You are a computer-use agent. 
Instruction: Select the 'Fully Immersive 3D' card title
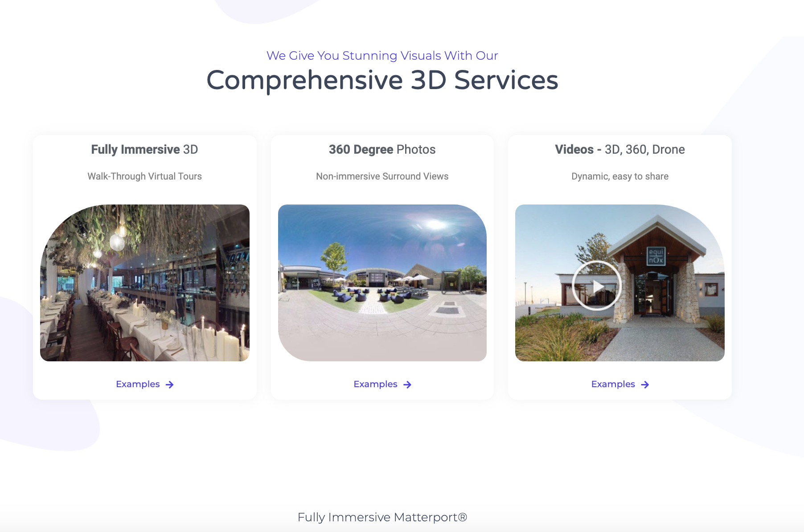coord(144,149)
